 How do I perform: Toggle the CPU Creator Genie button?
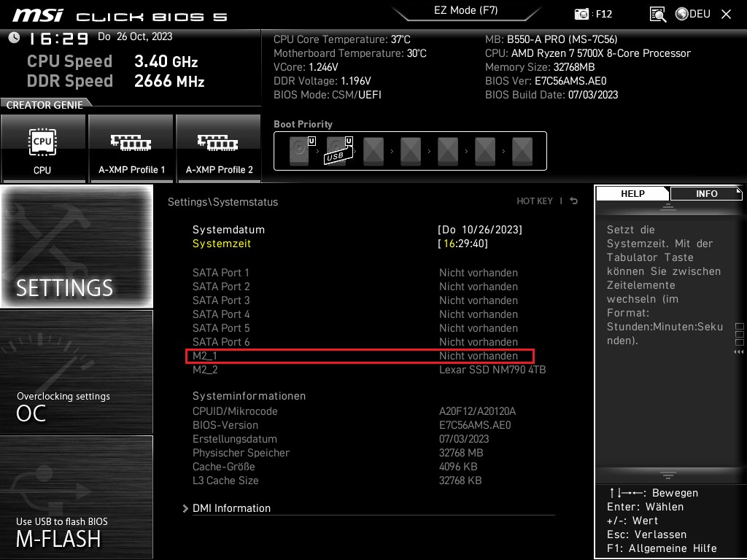click(x=43, y=148)
